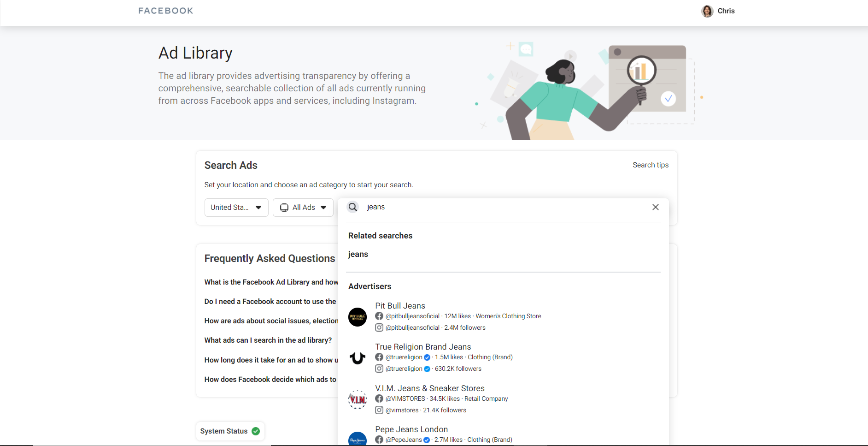Click the V.I.M. logo thumbnail
Viewport: 868px width, 446px height.
coord(358,399)
